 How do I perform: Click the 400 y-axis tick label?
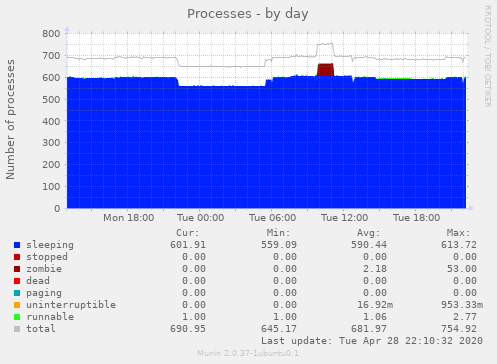coord(51,121)
